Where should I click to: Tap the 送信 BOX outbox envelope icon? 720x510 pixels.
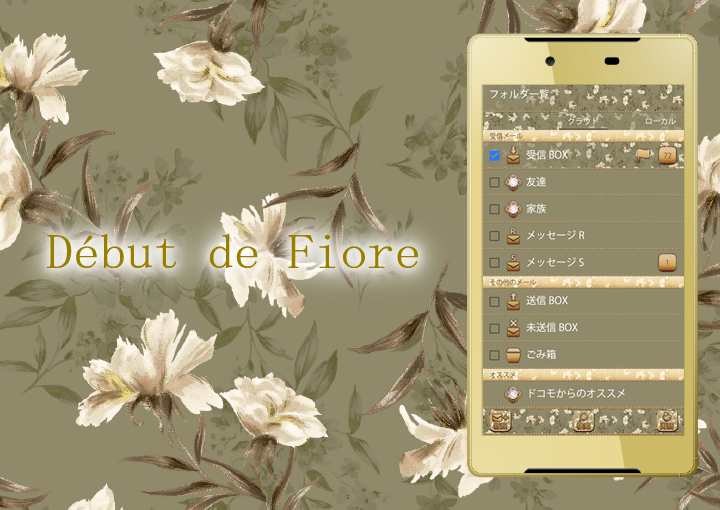[513, 301]
